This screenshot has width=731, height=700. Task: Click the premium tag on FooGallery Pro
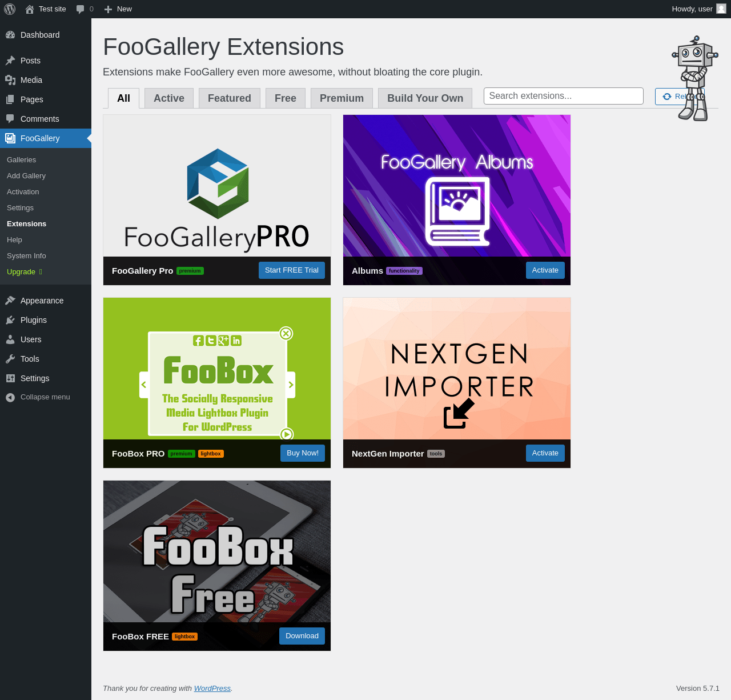(190, 271)
